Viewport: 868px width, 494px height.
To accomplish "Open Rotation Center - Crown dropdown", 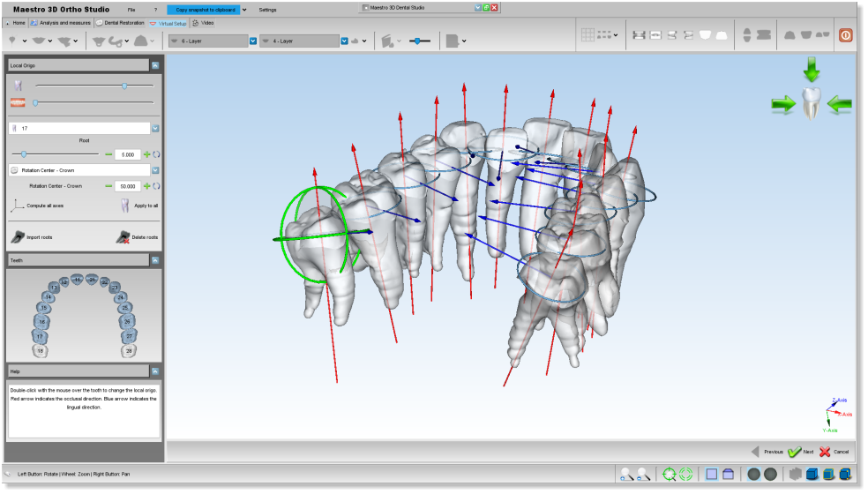I will click(x=155, y=170).
